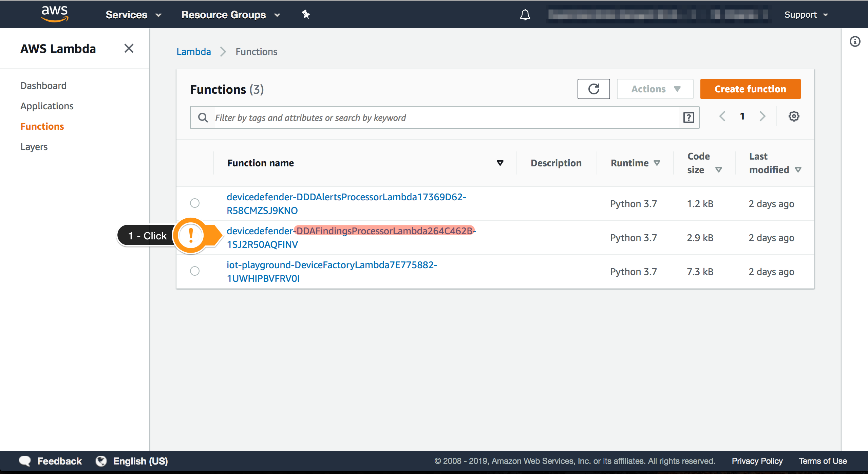The height and width of the screenshot is (474, 868).
Task: Open Dashboard in Lambda sidebar
Action: coord(43,86)
